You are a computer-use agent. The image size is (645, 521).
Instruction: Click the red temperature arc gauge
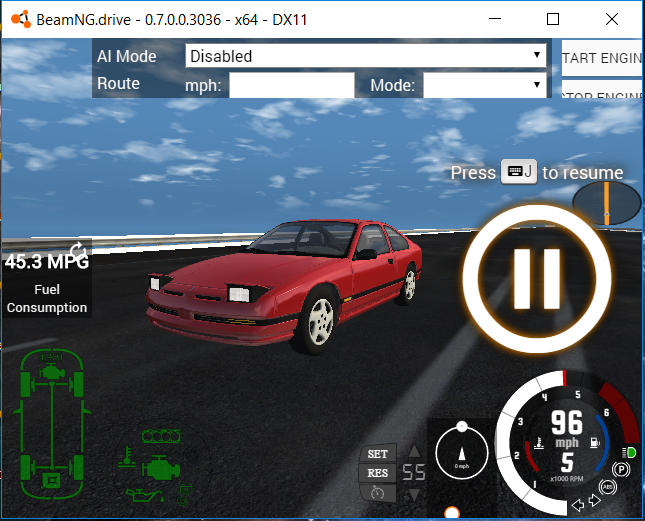[x=531, y=456]
